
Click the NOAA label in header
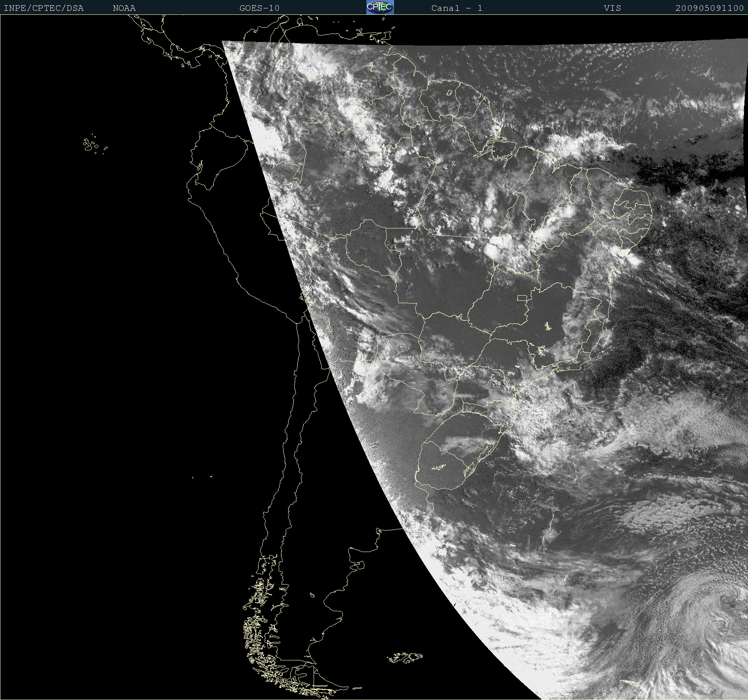click(124, 8)
